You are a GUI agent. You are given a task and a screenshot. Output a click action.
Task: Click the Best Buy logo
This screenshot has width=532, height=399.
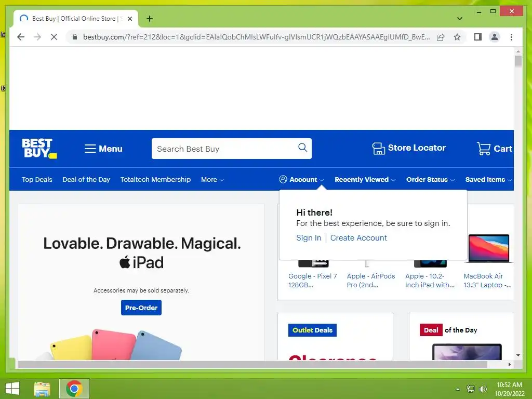click(39, 148)
